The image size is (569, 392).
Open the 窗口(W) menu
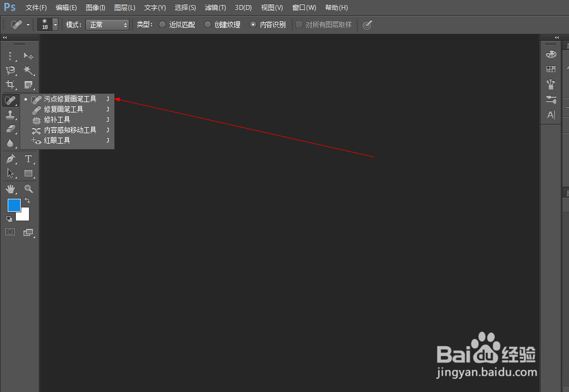[304, 8]
